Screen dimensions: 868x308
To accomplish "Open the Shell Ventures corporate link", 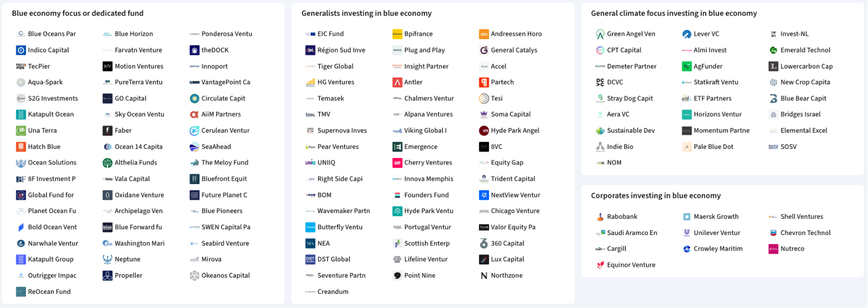I will [x=801, y=216].
